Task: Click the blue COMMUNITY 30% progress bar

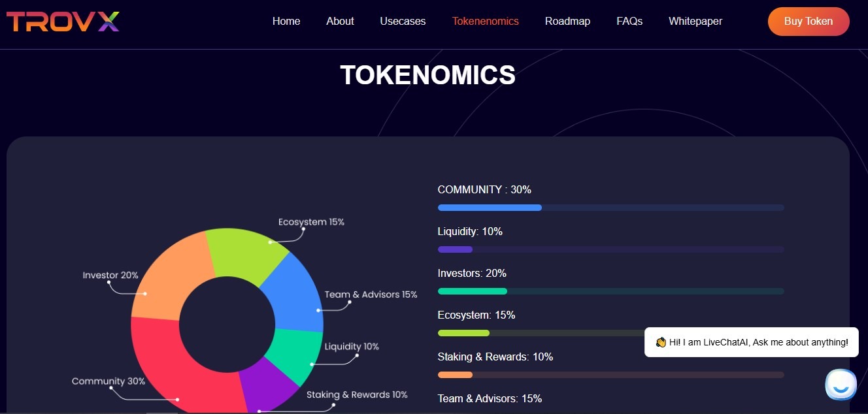Action: [489, 208]
